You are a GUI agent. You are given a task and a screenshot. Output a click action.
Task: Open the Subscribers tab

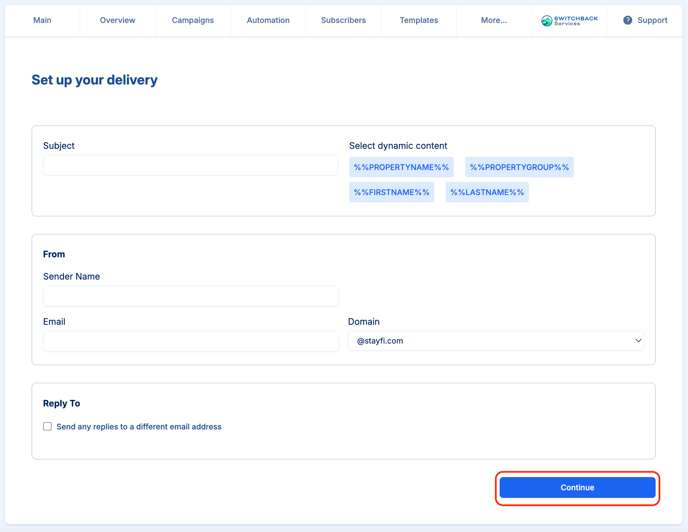[343, 20]
